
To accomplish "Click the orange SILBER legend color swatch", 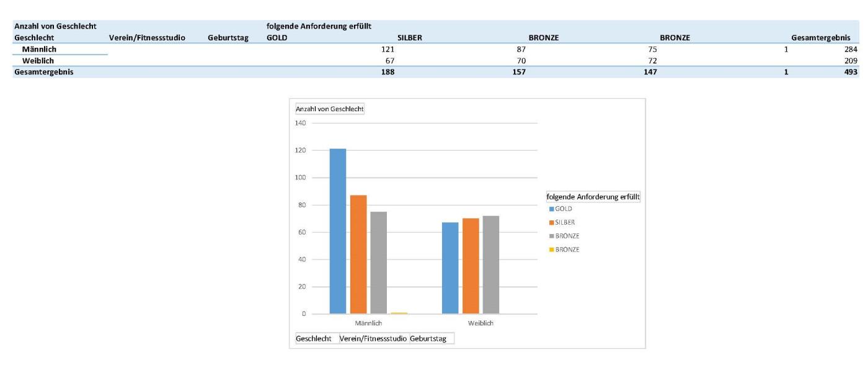I will coord(551,223).
